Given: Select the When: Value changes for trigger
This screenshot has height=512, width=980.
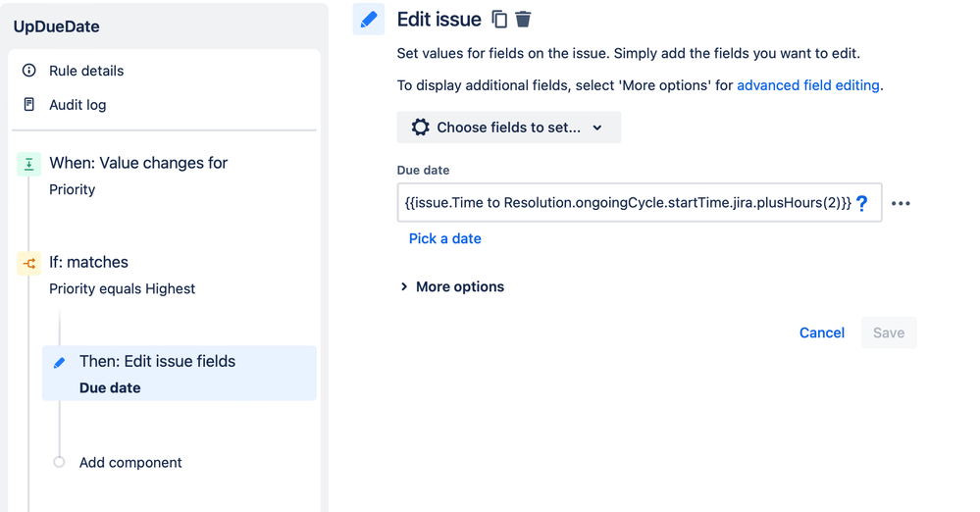Looking at the screenshot, I should tap(138, 164).
